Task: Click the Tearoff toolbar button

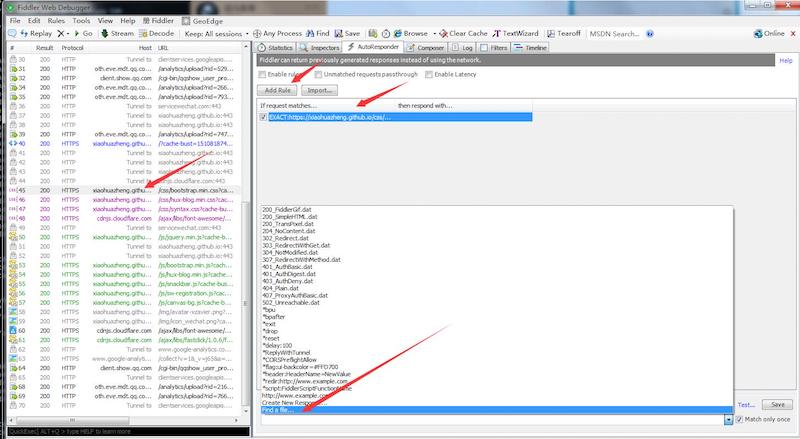Action: point(564,33)
